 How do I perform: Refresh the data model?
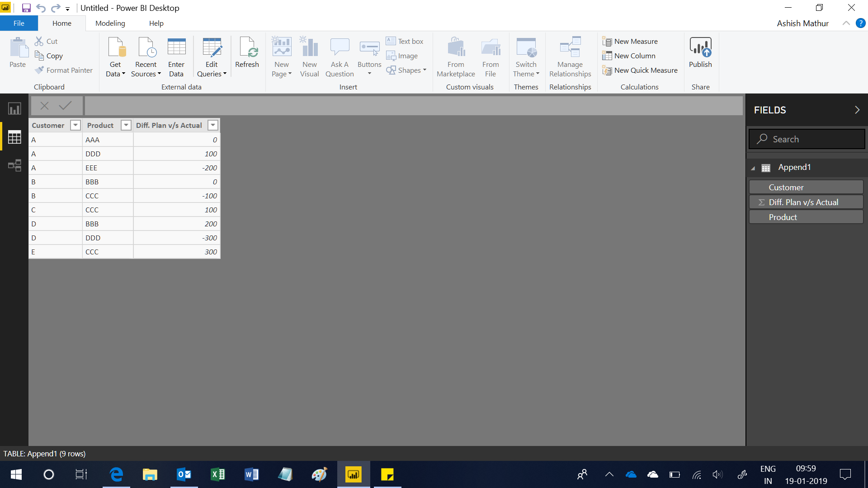(x=247, y=52)
